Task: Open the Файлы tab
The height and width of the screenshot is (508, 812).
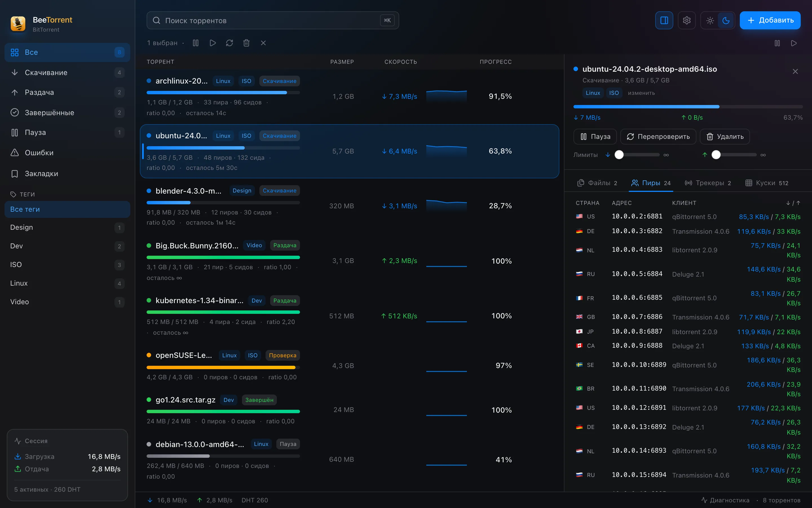Action: (x=597, y=183)
